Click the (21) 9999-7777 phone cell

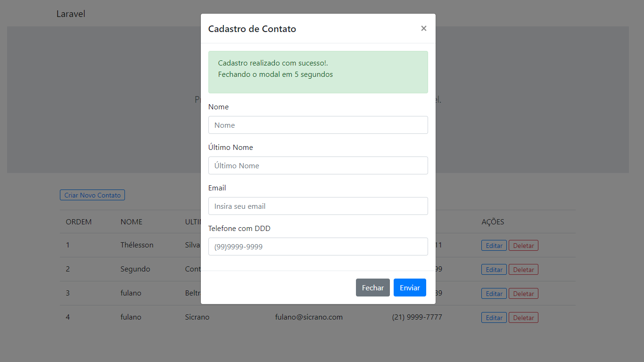[417, 317]
